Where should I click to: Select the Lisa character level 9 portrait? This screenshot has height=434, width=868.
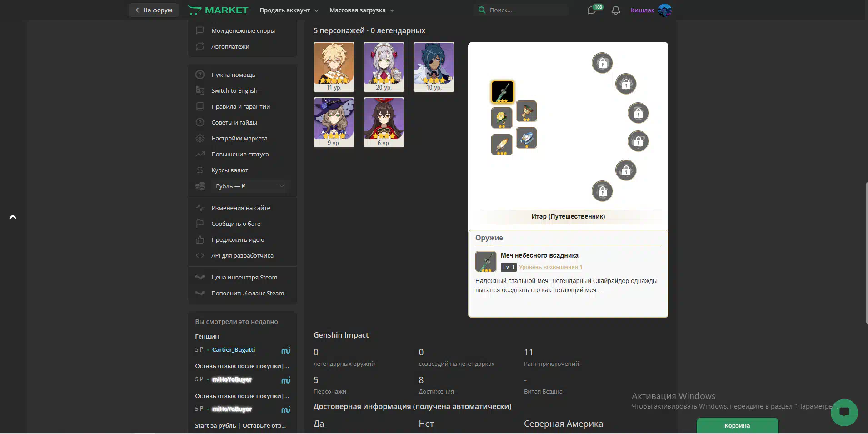[334, 122]
